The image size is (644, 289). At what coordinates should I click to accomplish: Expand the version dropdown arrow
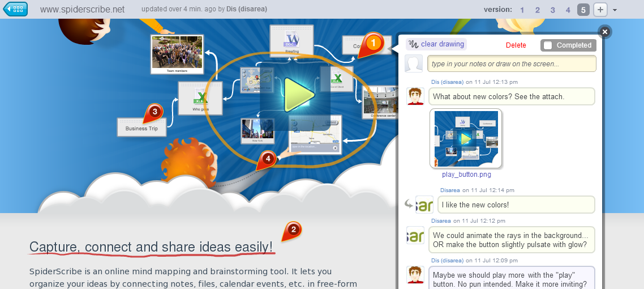click(x=615, y=10)
